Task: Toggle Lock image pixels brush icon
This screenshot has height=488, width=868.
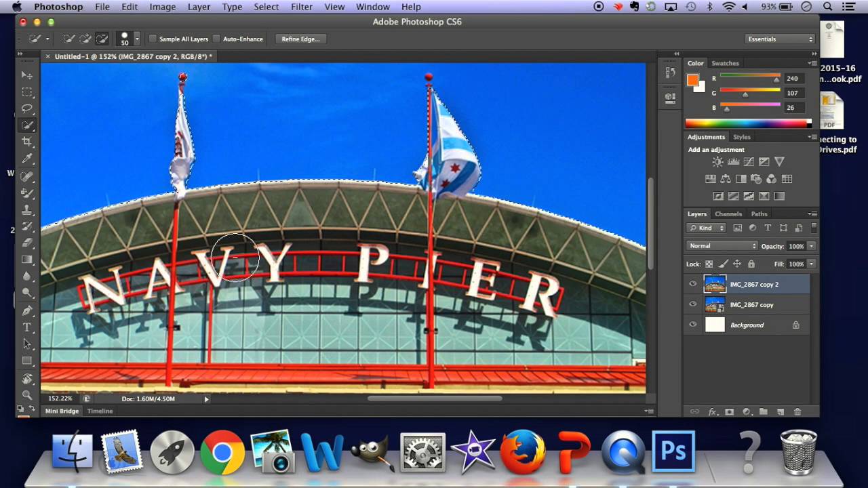Action: tap(723, 264)
